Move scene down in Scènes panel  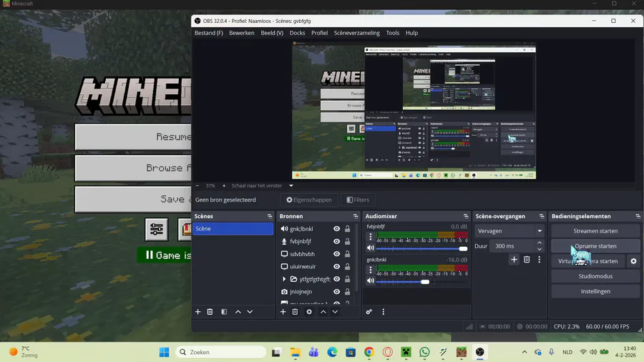point(250,312)
